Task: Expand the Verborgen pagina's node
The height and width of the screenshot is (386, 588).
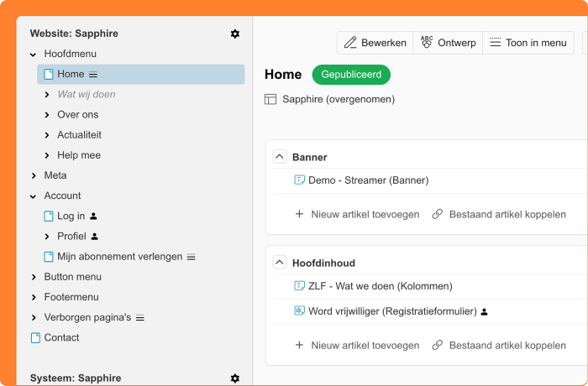Action: point(34,317)
